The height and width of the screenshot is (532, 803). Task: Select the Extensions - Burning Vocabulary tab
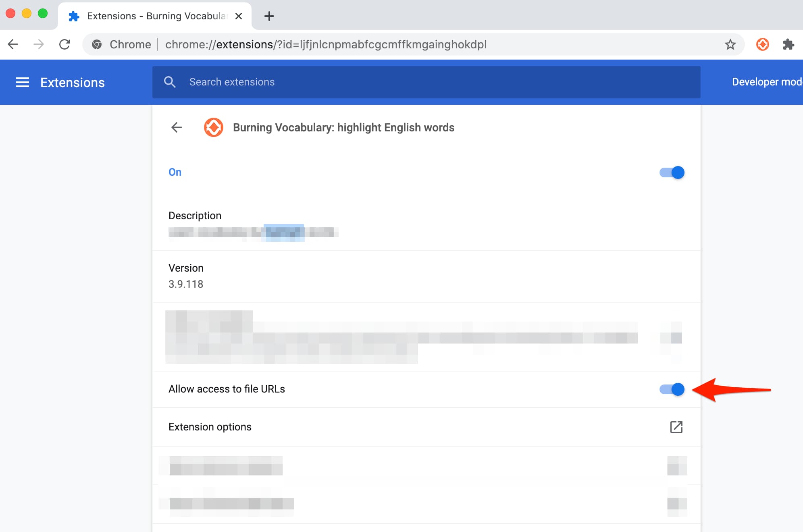click(x=155, y=16)
